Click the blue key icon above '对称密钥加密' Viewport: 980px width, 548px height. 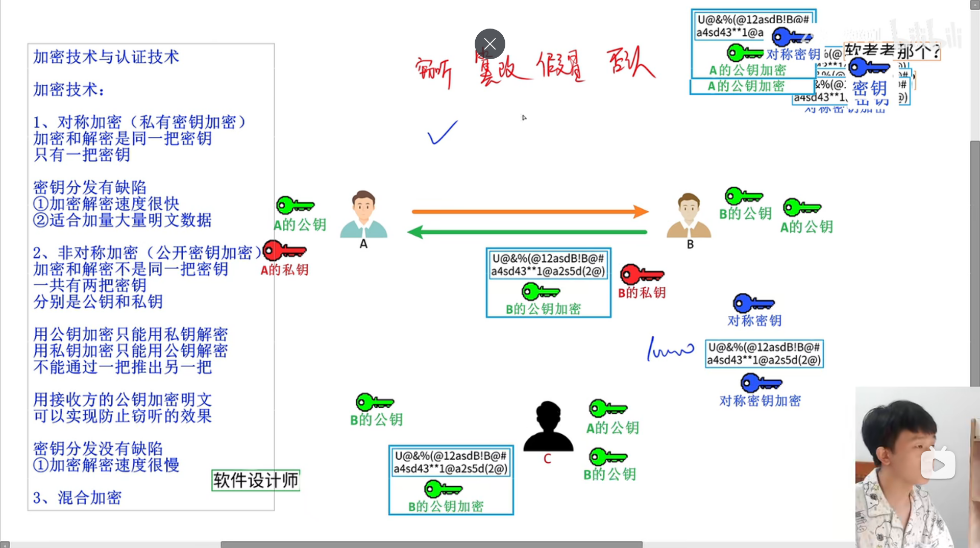[x=762, y=383]
